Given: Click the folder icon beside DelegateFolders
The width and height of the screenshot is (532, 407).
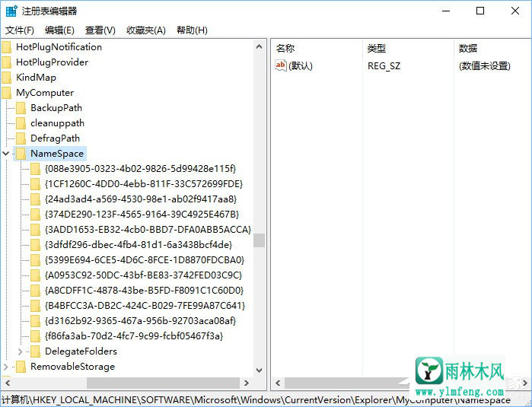Looking at the screenshot, I should click(x=35, y=351).
